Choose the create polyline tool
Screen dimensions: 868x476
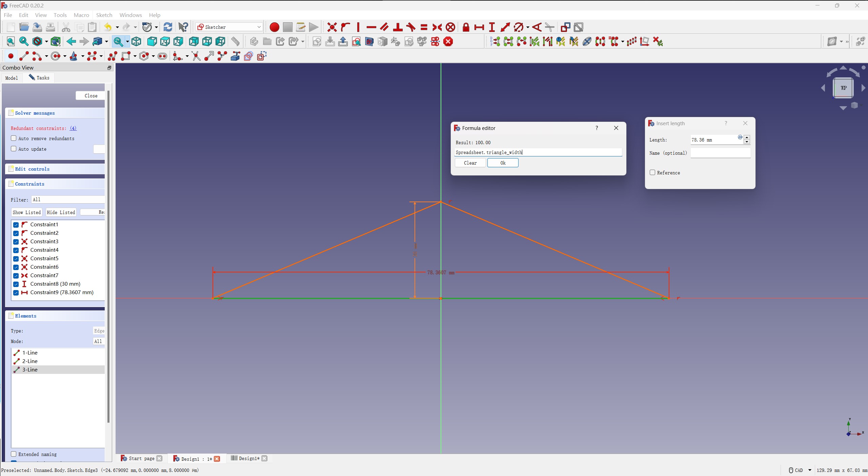point(112,56)
